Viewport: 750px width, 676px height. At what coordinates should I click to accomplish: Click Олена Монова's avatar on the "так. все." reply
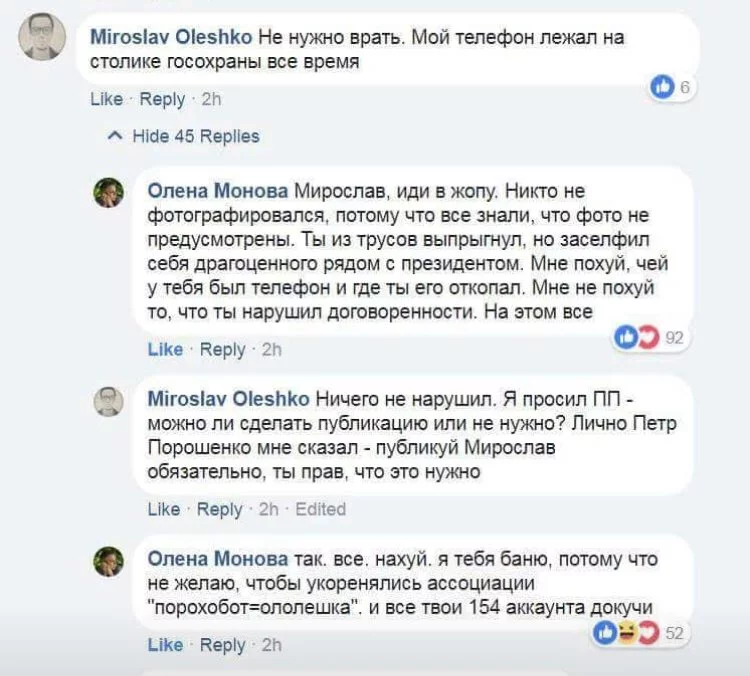pos(109,561)
